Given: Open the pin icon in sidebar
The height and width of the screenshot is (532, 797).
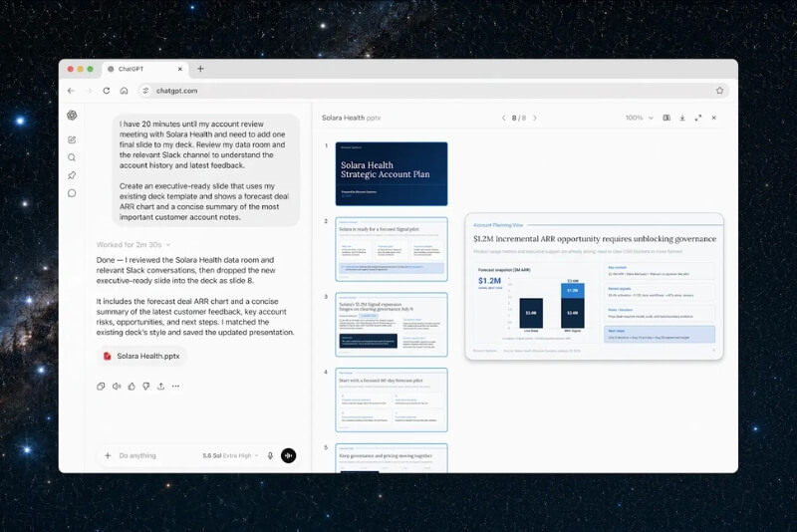Looking at the screenshot, I should coord(72,175).
